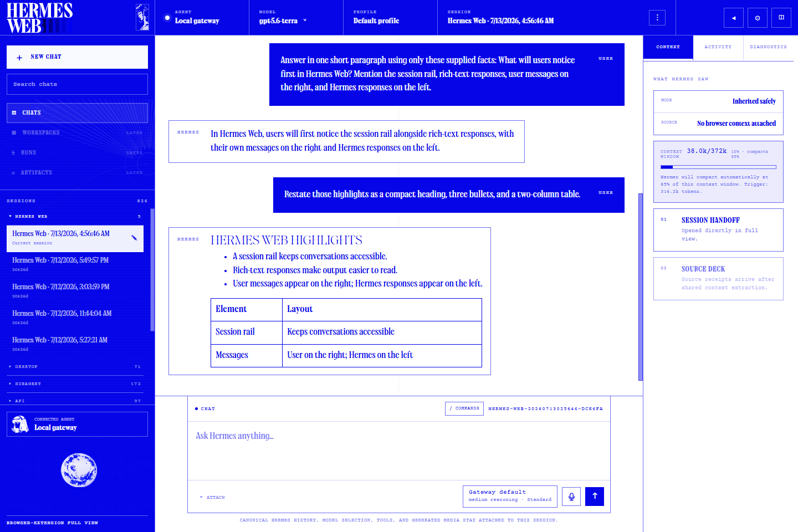
Task: Click the Layout table column header
Action: click(382, 310)
